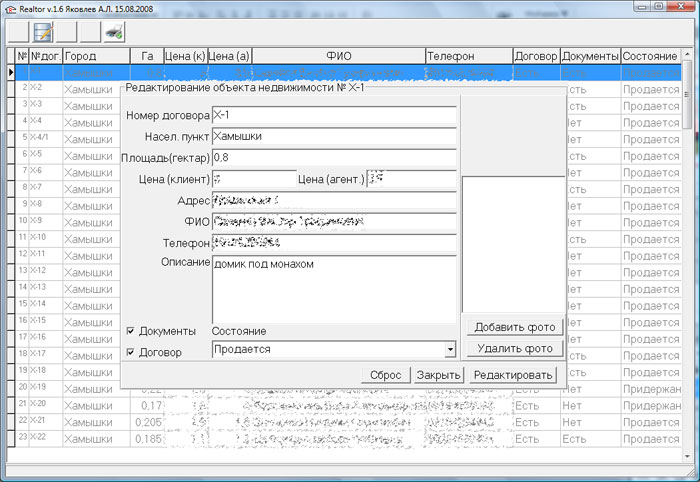Click the ФИО column header

click(339, 56)
